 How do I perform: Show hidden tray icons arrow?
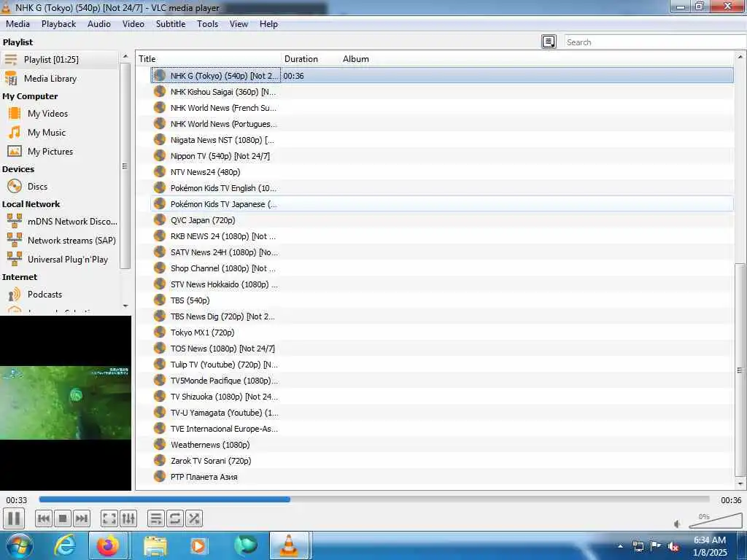620,546
